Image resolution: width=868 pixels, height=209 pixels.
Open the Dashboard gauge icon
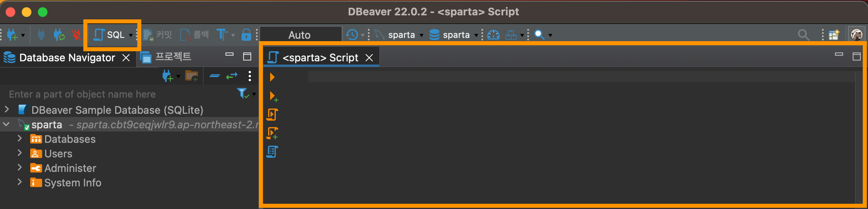494,35
